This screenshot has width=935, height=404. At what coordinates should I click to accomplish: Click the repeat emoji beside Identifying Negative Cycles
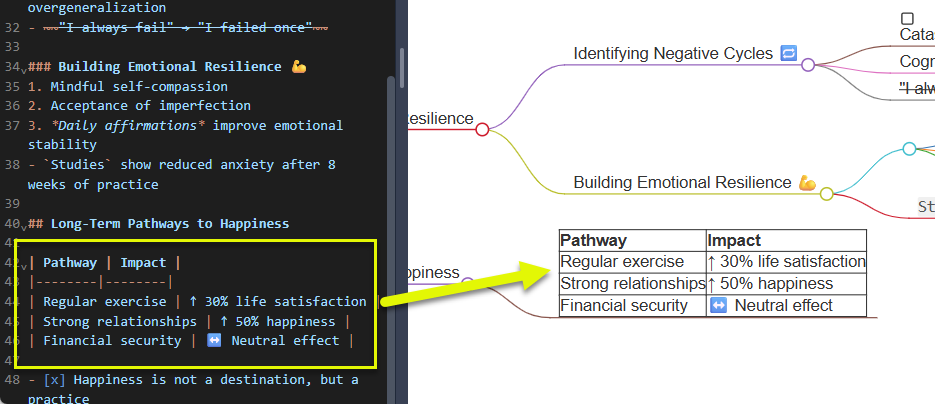click(788, 53)
